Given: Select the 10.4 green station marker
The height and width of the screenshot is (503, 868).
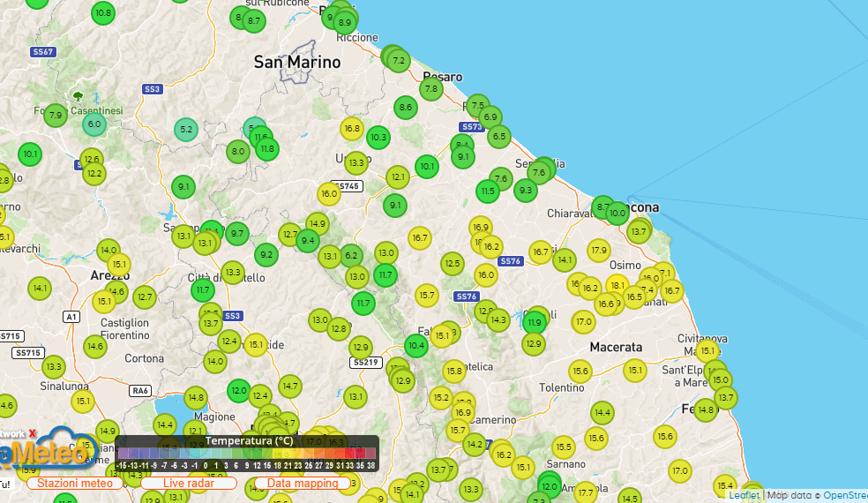Looking at the screenshot, I should (416, 346).
